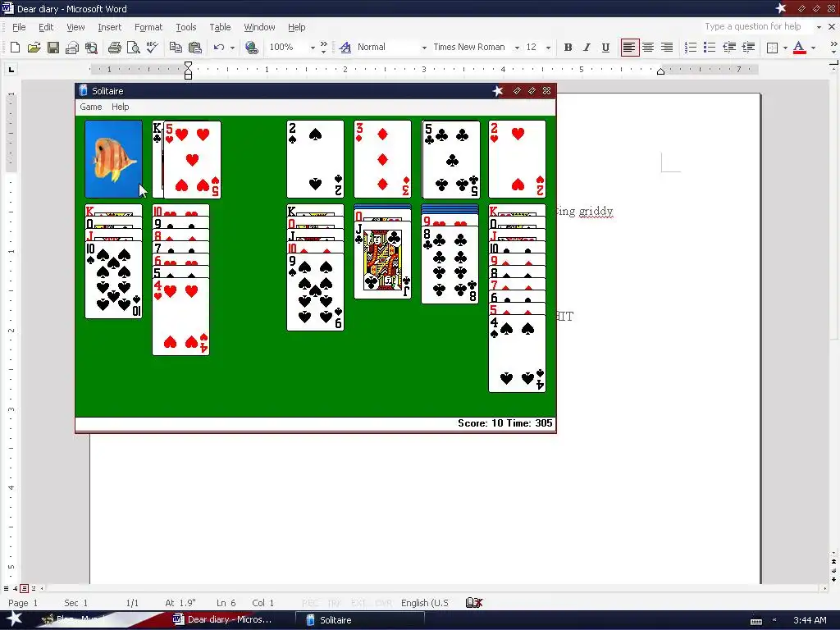The image size is (840, 630).
Task: Click the Copy icon in the toolbar
Action: pyautogui.click(x=176, y=48)
